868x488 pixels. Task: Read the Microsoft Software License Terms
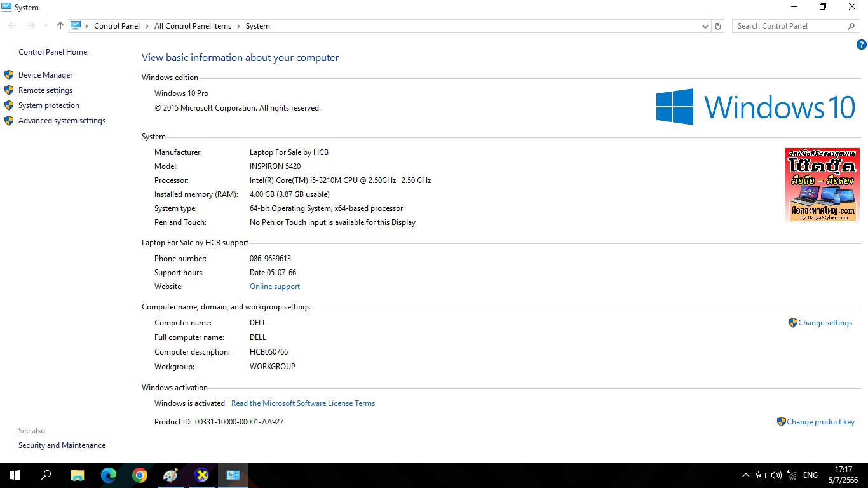303,403
